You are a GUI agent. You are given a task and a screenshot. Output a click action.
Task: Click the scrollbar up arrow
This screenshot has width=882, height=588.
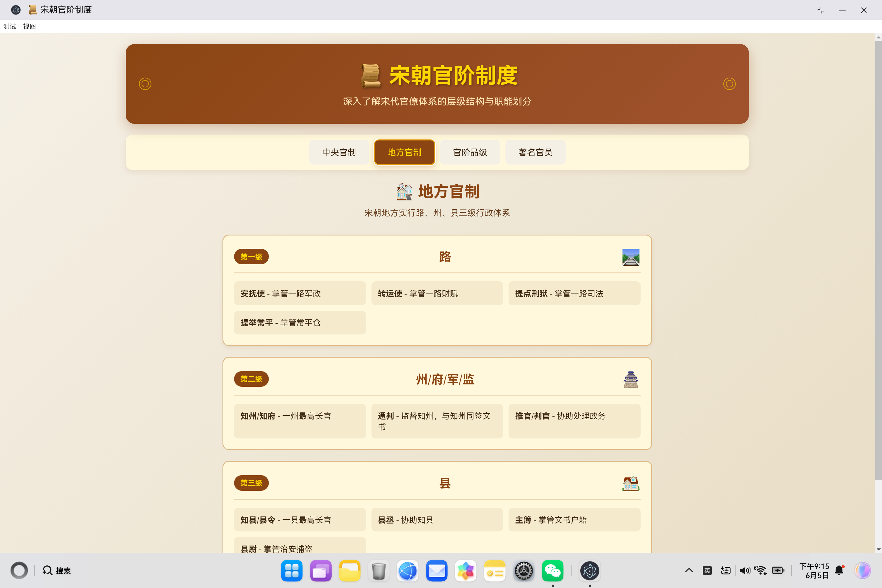[x=878, y=38]
